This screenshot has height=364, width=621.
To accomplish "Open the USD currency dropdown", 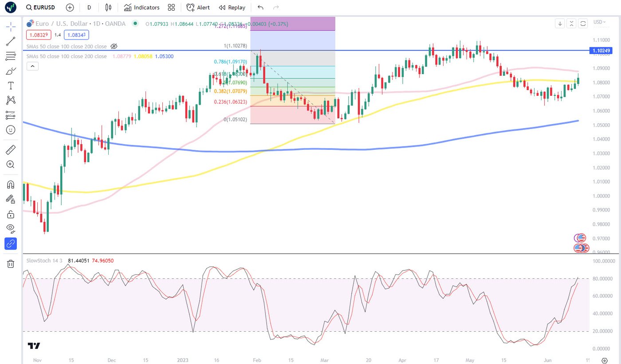I will pyautogui.click(x=599, y=22).
